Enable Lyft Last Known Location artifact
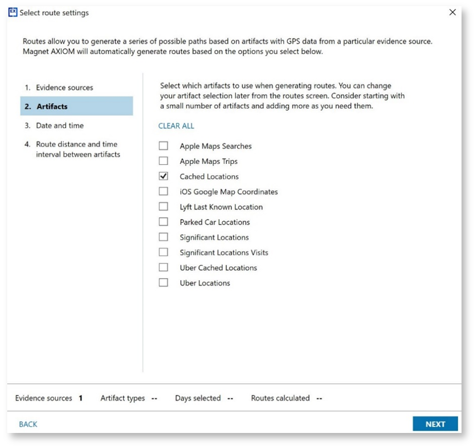The height and width of the screenshot is (448, 476). click(x=163, y=207)
